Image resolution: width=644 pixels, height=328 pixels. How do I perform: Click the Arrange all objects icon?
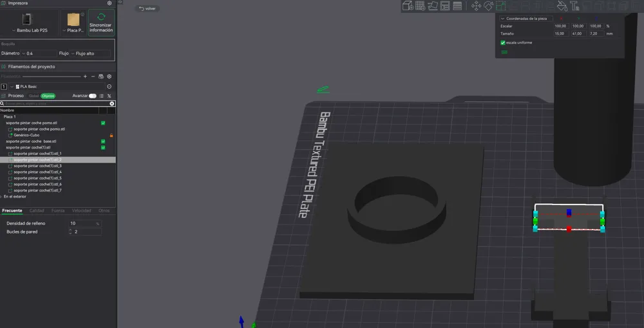(445, 6)
